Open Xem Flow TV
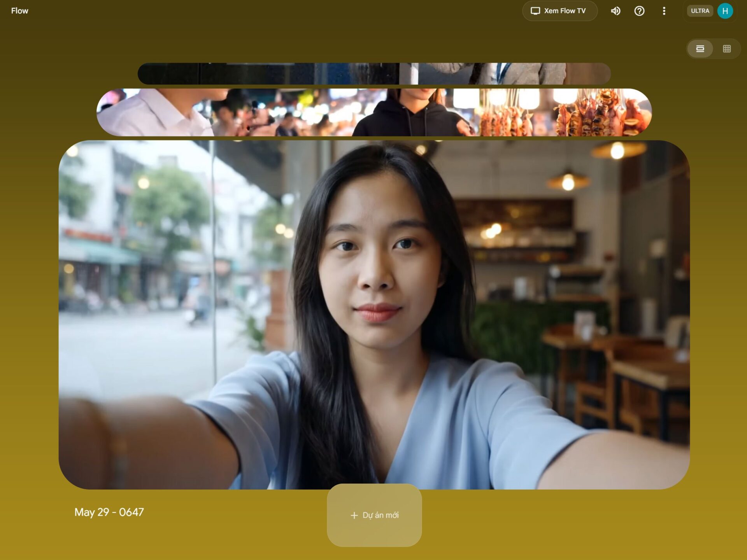The width and height of the screenshot is (747, 560). click(x=564, y=11)
